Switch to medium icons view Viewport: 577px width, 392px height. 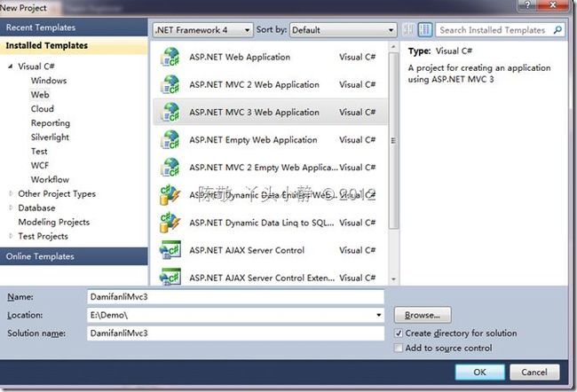pos(425,30)
